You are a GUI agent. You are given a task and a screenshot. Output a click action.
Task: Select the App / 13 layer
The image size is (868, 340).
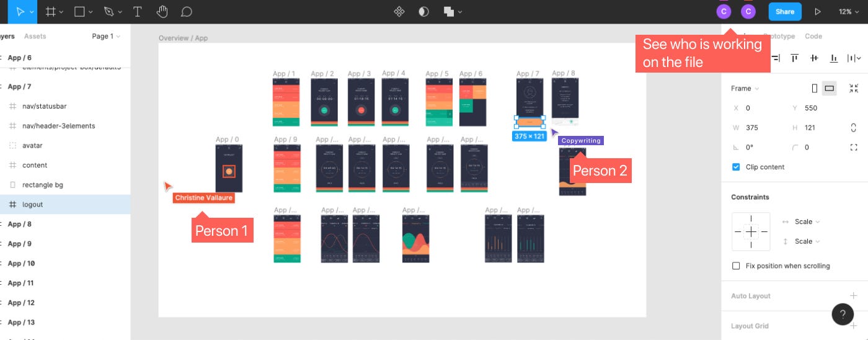65,323
